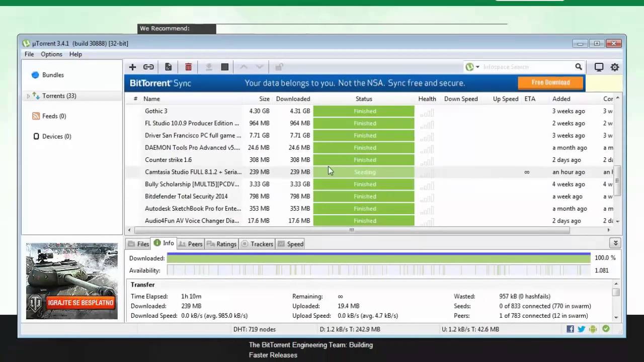This screenshot has height=362, width=644.
Task: Click DHT: 719 nodes status text
Action: [x=255, y=329]
